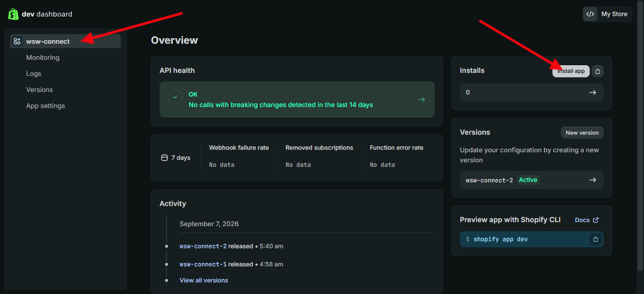Open Docs external link icon
The width and height of the screenshot is (644, 294).
[596, 220]
